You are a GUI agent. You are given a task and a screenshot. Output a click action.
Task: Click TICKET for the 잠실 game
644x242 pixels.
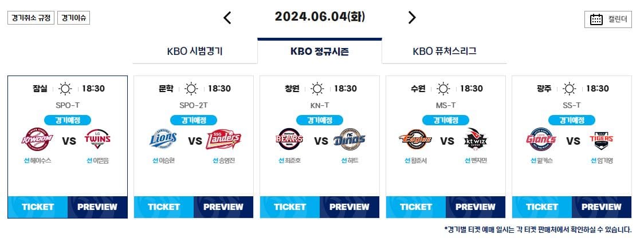(38, 207)
